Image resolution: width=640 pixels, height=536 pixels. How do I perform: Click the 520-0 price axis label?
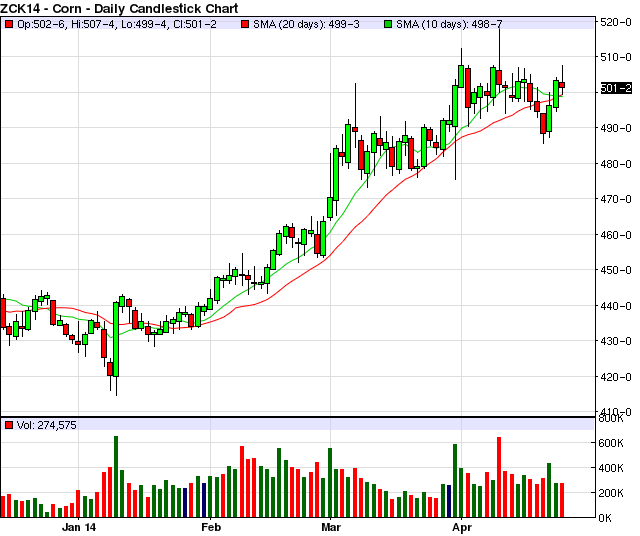616,22
